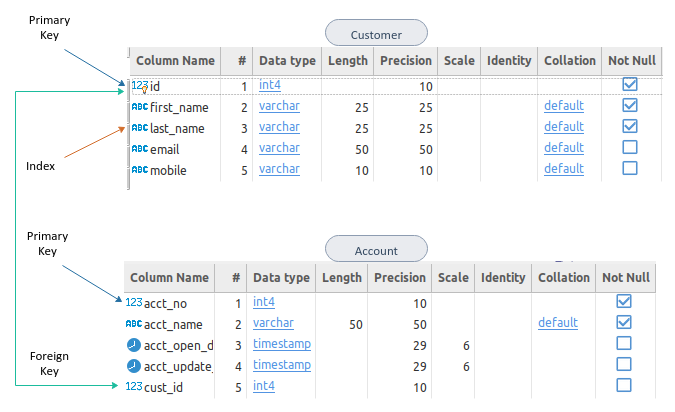Click the Customer table title tab
Image resolution: width=675 pixels, height=412 pixels.
tap(376, 35)
